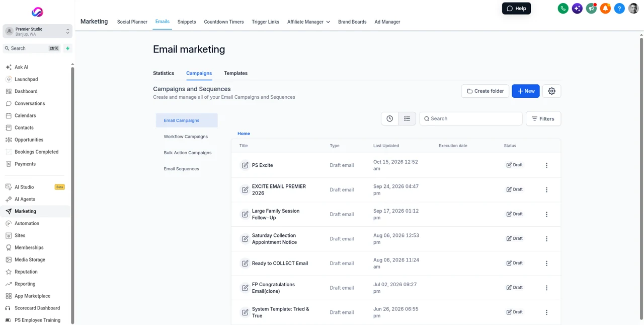The width and height of the screenshot is (644, 325).
Task: Select Bulk Action Campaigns in side list
Action: tap(188, 153)
